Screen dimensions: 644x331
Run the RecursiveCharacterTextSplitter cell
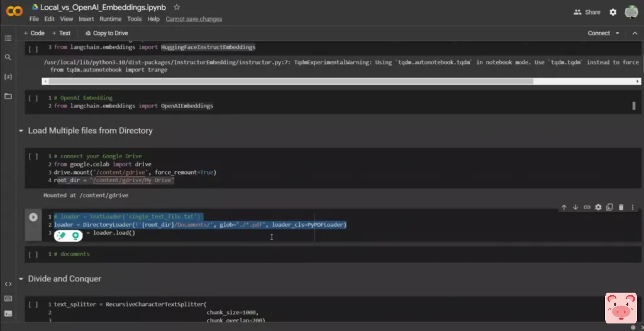pyautogui.click(x=33, y=305)
